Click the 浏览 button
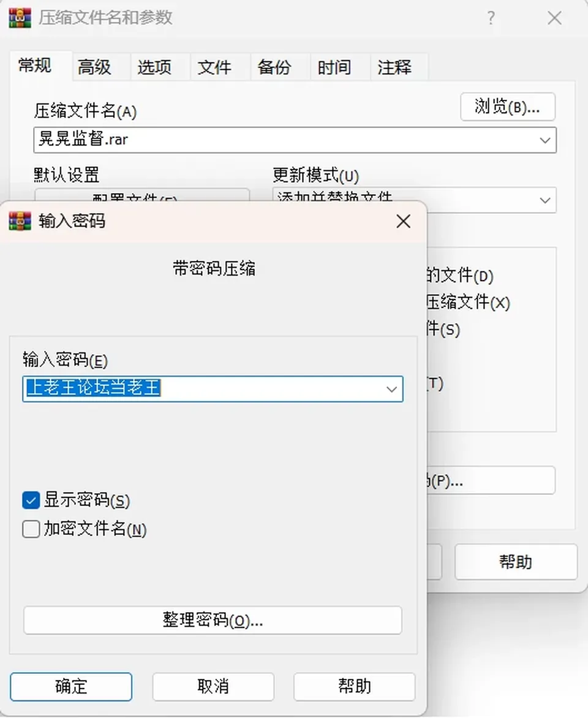Image resolution: width=588 pixels, height=718 pixels. [x=508, y=107]
